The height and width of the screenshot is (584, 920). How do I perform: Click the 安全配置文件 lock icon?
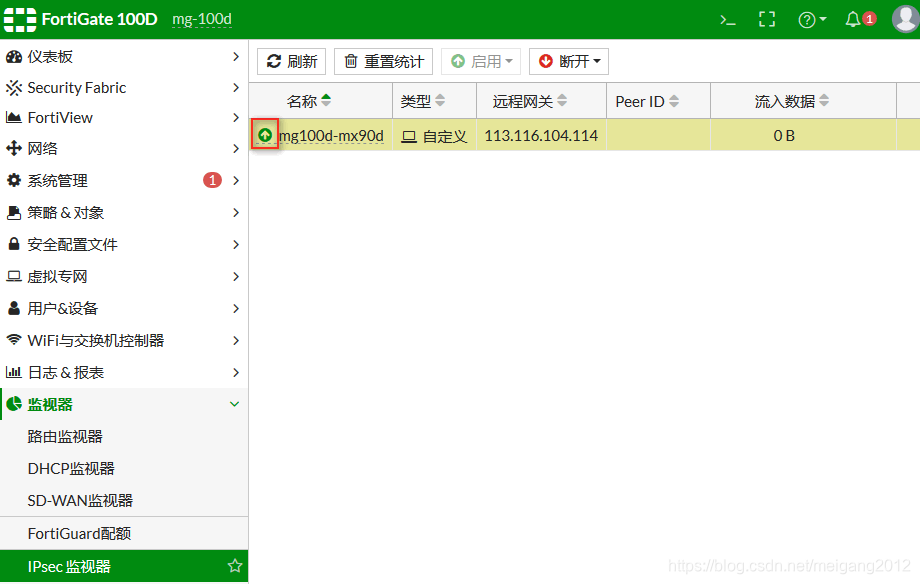pyautogui.click(x=13, y=244)
